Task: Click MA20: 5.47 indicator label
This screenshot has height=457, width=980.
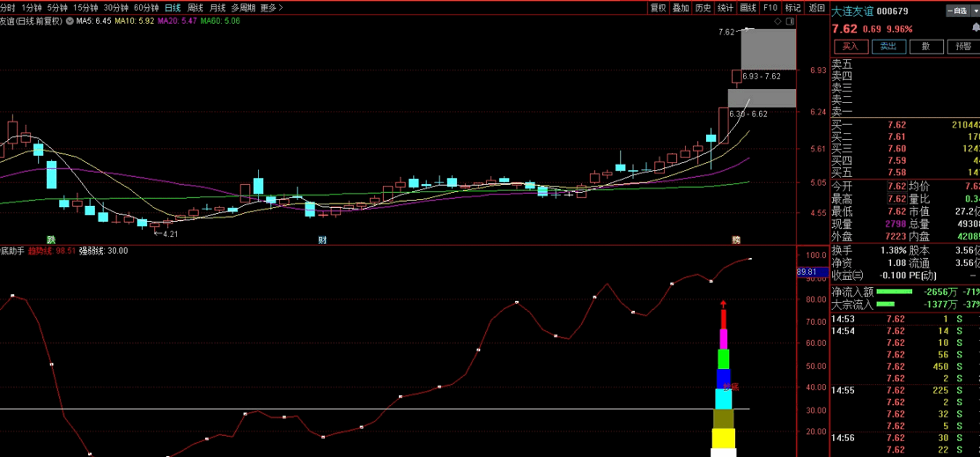Action: [x=178, y=21]
